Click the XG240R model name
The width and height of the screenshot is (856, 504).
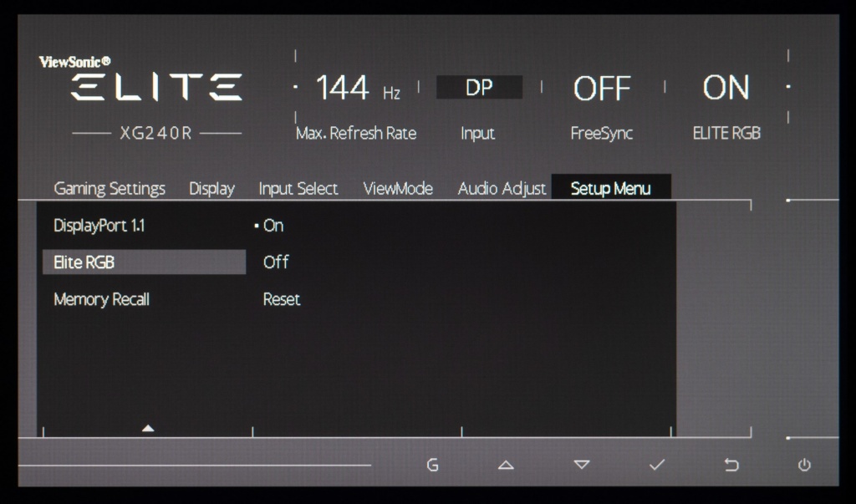(x=156, y=133)
